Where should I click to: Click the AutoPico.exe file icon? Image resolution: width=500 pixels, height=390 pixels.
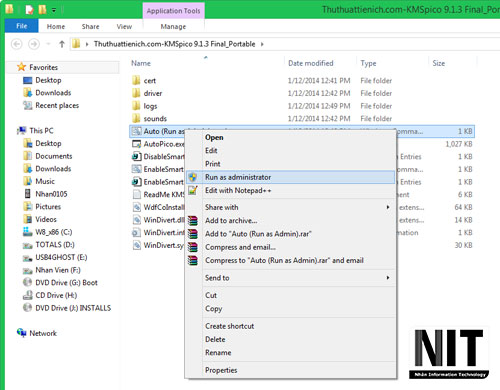click(136, 144)
